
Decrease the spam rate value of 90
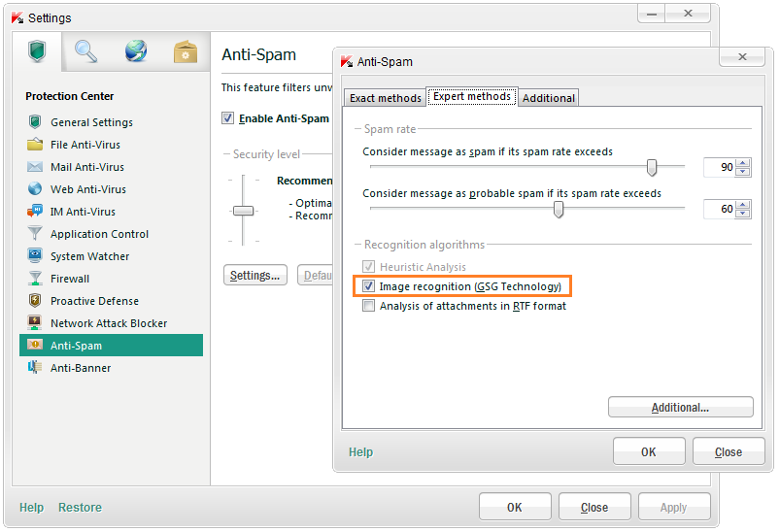pyautogui.click(x=743, y=172)
